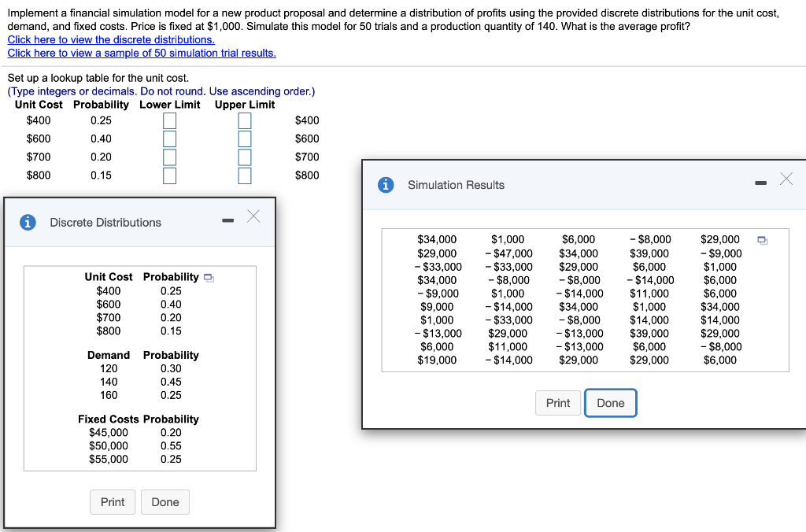The image size is (806, 532).
Task: Select the Upper Limit box for $800 row
Action: [x=244, y=175]
